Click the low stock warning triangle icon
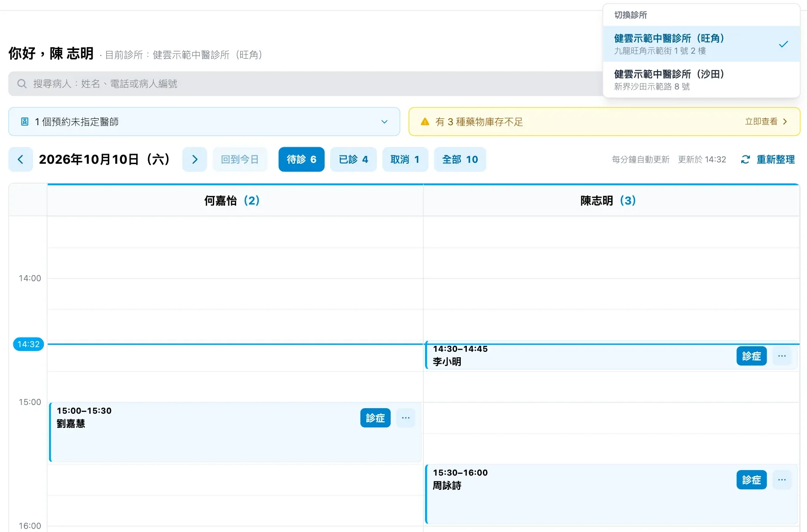Screen dimensions: 807x532 [x=425, y=122]
